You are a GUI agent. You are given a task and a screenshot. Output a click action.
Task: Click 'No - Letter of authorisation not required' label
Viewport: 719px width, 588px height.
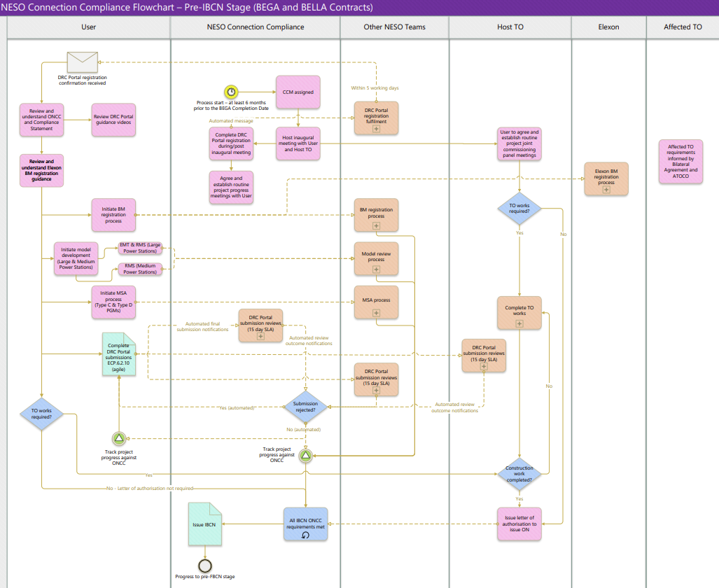(150, 488)
